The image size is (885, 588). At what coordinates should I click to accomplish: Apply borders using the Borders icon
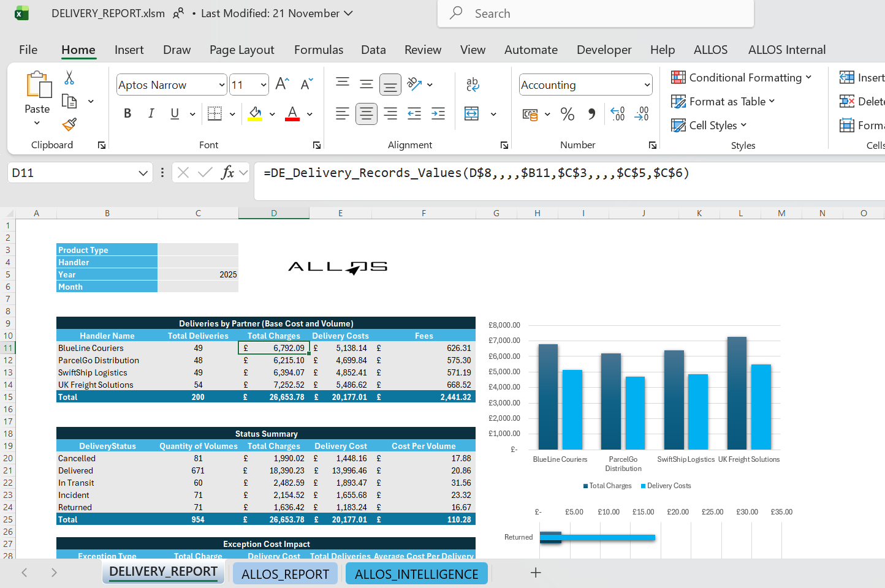(215, 113)
